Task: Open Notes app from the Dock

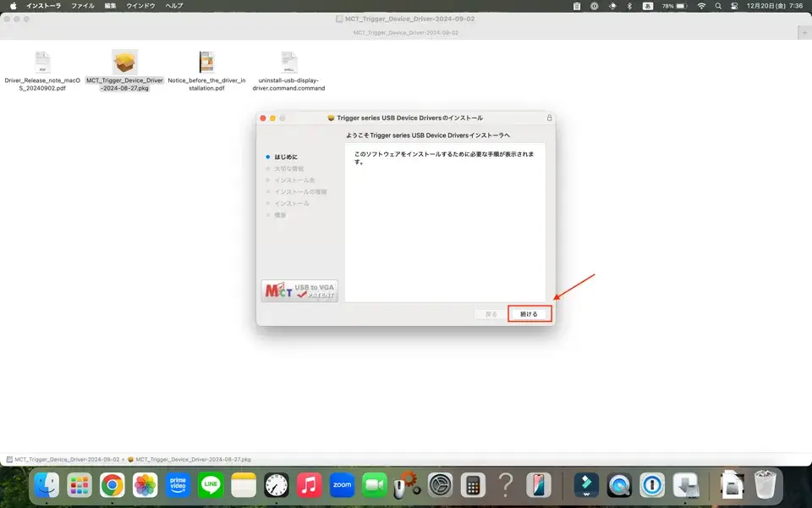Action: pyautogui.click(x=244, y=486)
